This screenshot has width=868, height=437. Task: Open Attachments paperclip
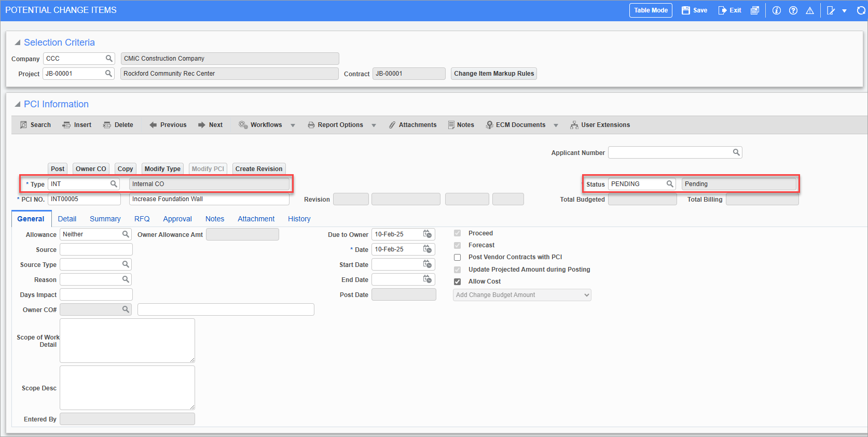[412, 125]
